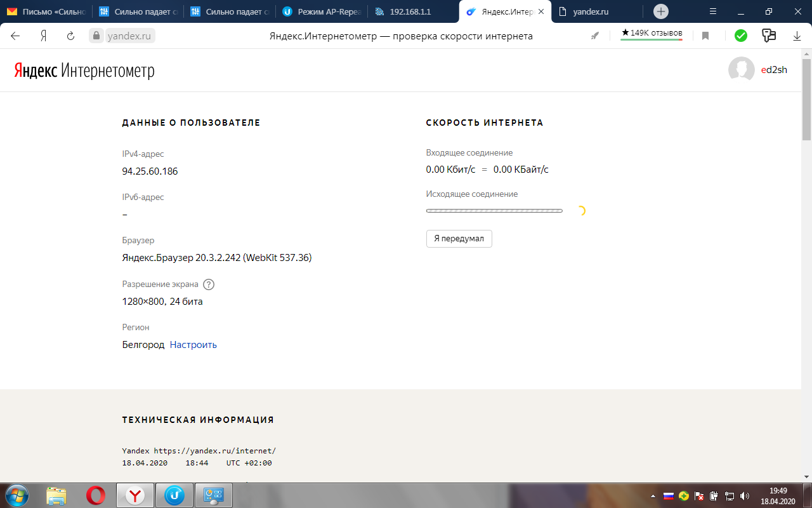Open the network tray icon
Viewport: 812px width, 508px height.
[x=730, y=496]
